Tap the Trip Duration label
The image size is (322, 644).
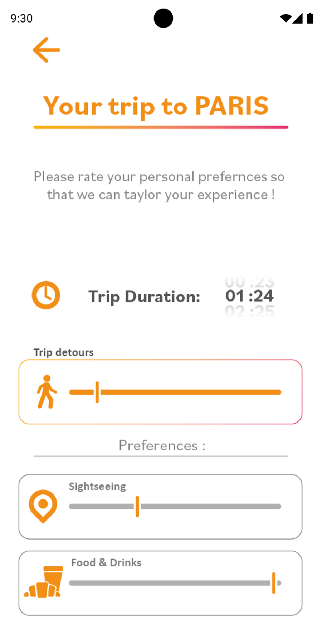tap(144, 297)
